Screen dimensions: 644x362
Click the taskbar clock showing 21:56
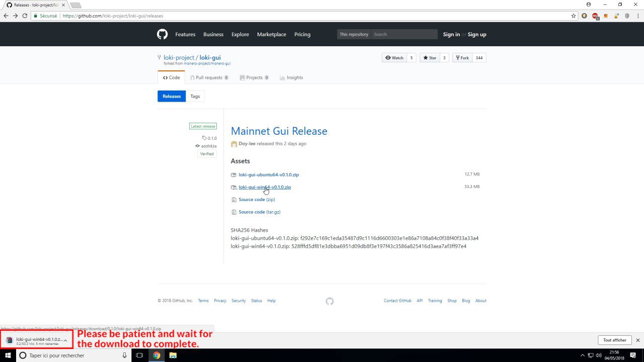pyautogui.click(x=614, y=355)
